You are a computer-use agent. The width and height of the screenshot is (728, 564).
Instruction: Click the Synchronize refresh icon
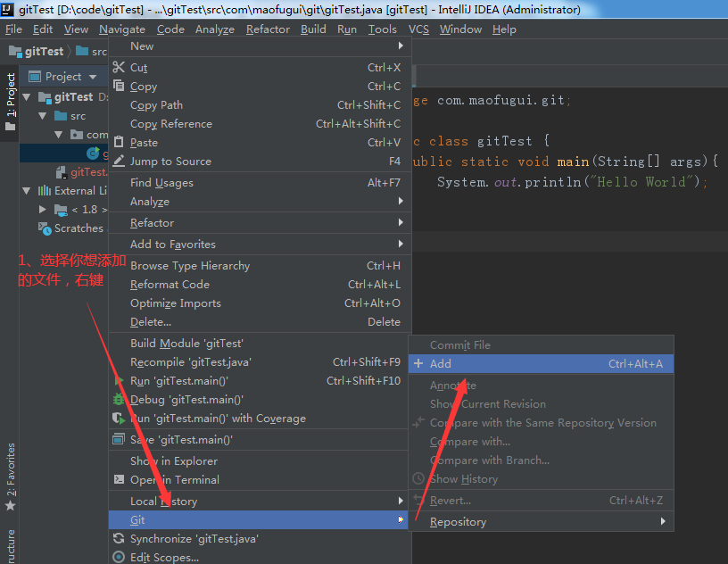tap(119, 538)
